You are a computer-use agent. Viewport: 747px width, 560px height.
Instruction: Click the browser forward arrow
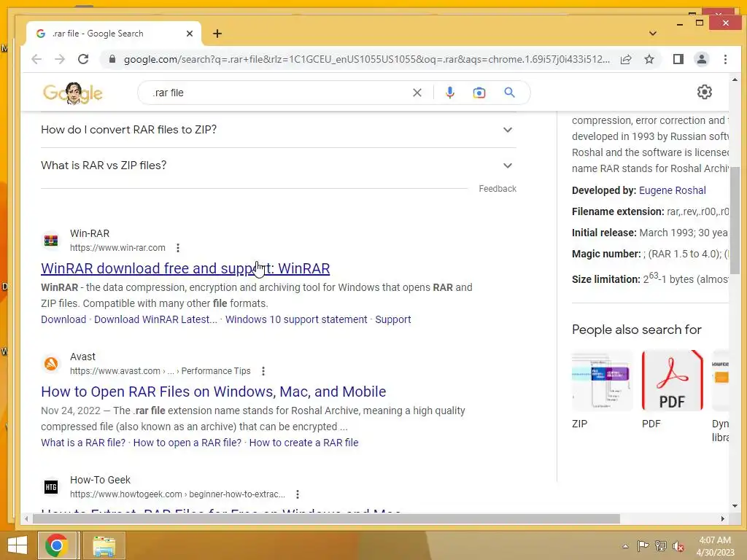(x=60, y=59)
